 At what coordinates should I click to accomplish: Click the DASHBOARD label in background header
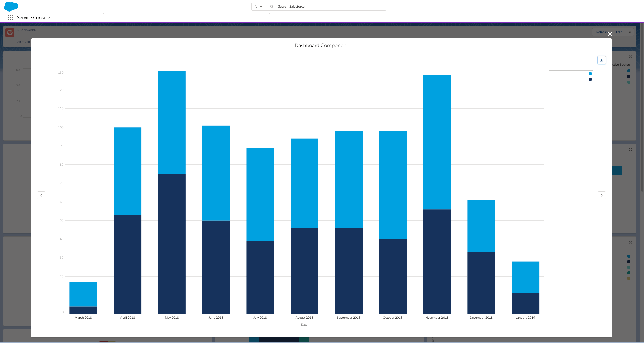pos(27,30)
